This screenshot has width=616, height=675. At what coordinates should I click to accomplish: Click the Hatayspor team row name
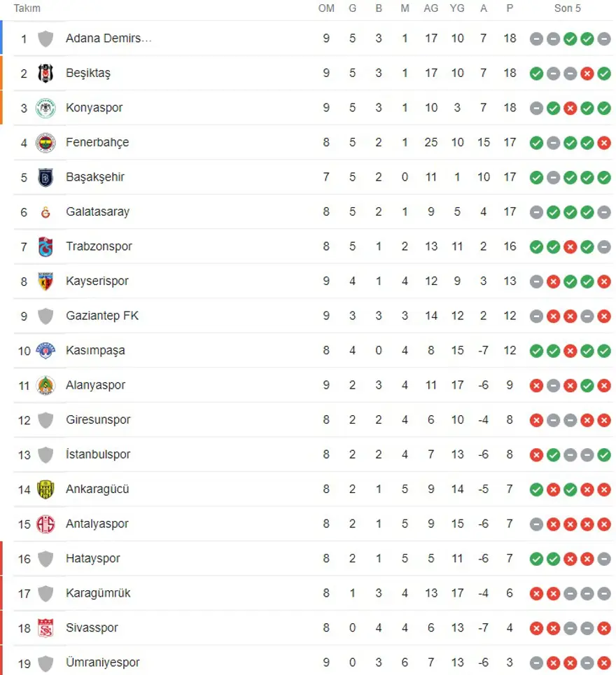92,559
